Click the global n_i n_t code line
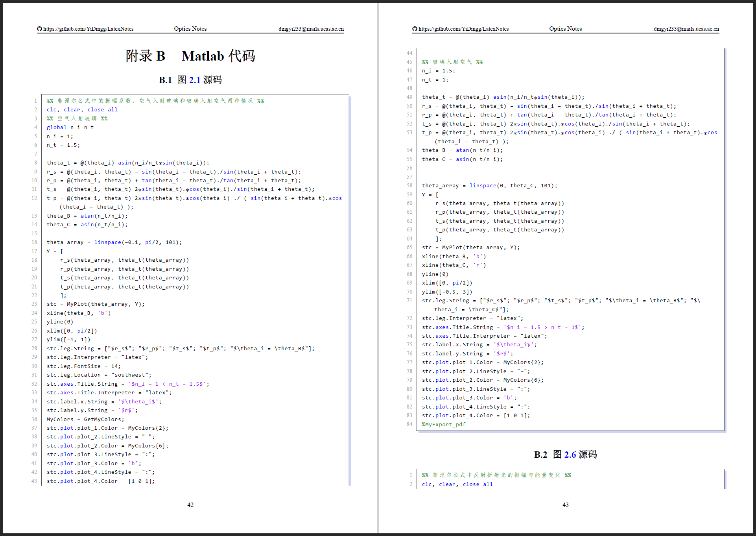 pos(70,127)
